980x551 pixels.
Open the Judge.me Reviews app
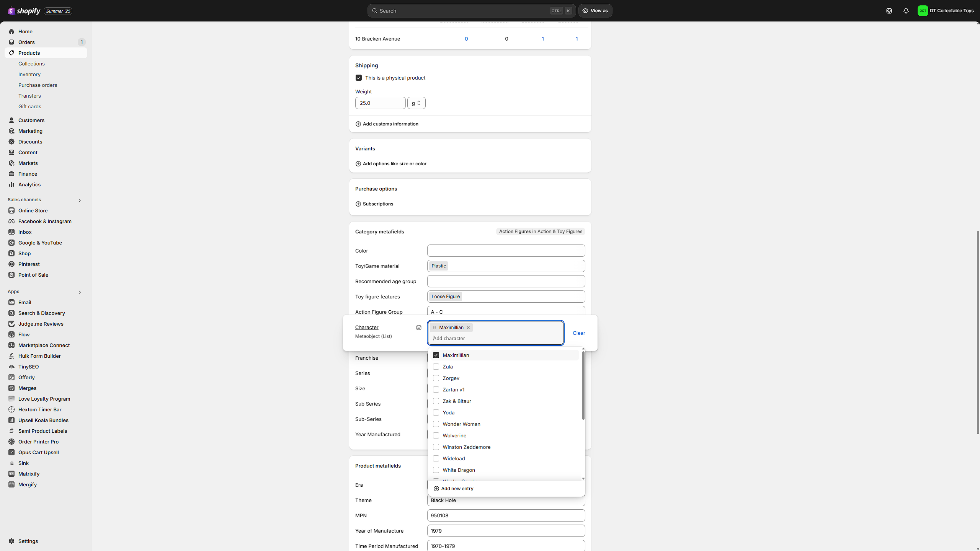click(x=41, y=324)
